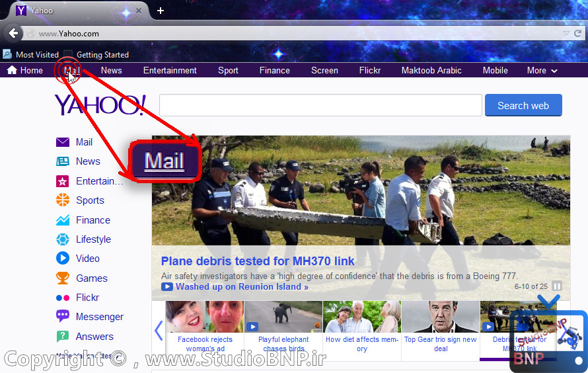588x373 pixels.
Task: Open Facebook rejects woman's ad thumbnail
Action: (205, 317)
